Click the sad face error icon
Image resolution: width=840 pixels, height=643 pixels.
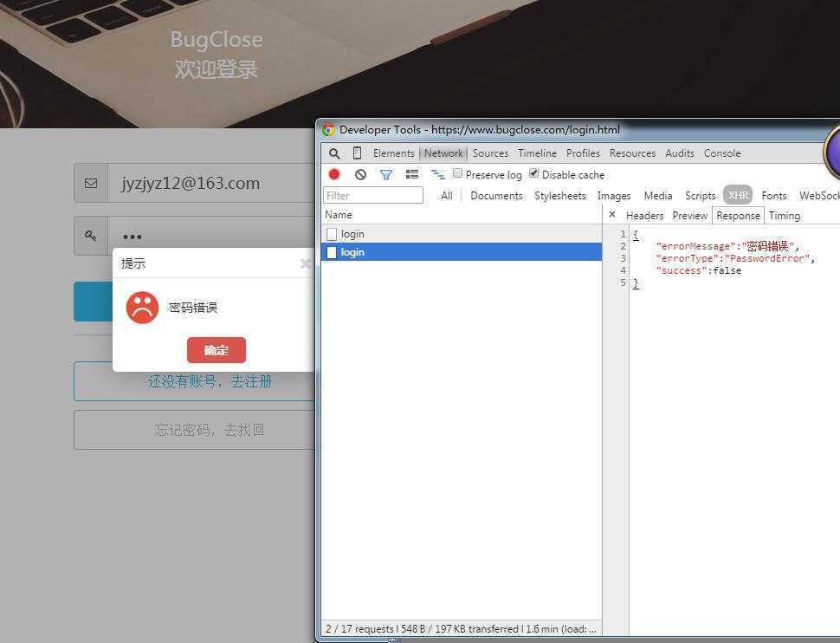143,308
